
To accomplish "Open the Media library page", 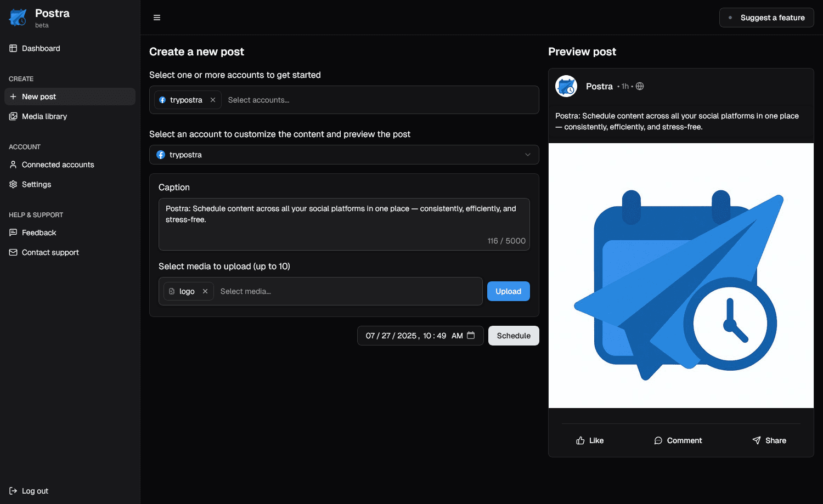I will click(70, 116).
